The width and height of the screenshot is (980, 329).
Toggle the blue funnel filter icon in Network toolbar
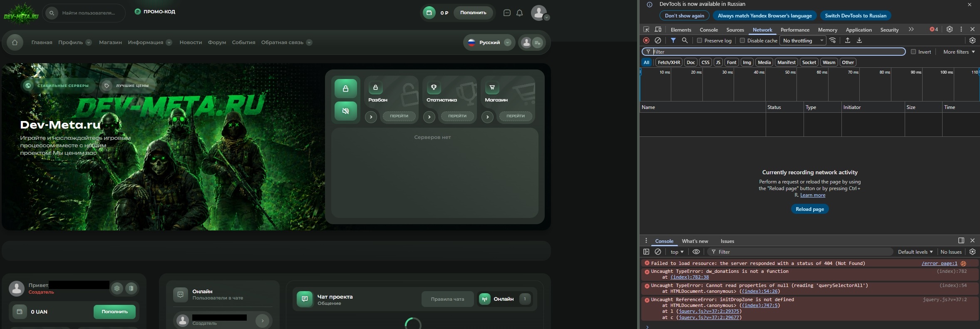[x=673, y=40]
